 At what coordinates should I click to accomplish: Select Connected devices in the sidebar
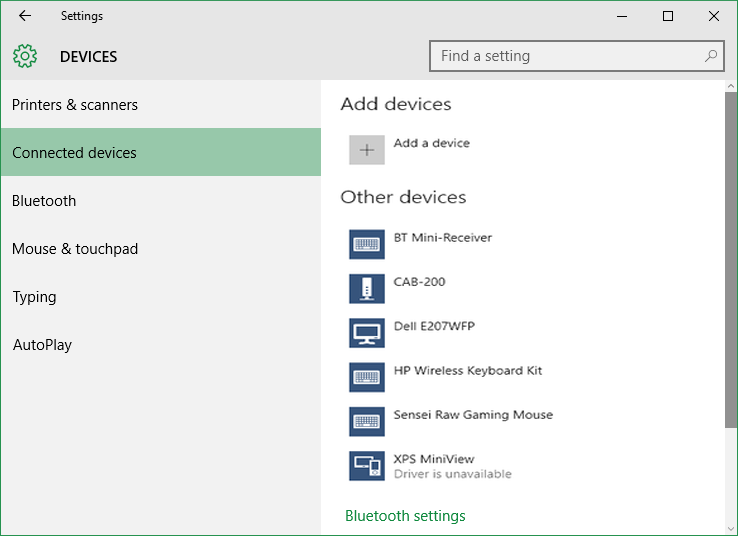[x=161, y=152]
